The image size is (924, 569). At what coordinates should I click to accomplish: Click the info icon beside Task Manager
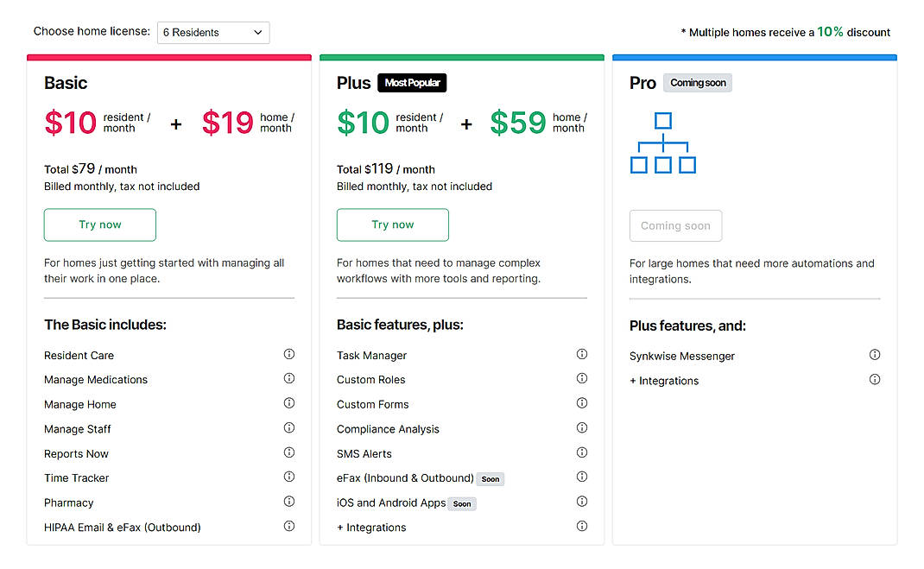tap(582, 354)
